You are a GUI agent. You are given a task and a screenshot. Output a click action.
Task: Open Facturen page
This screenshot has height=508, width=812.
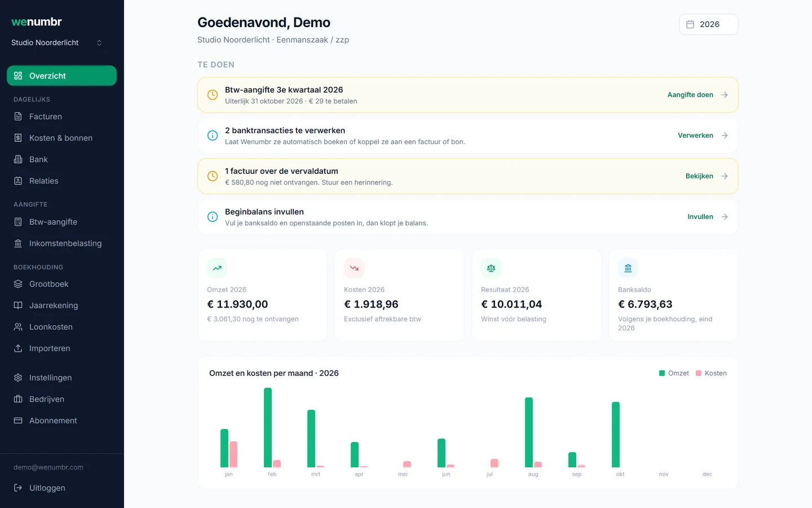tap(61, 116)
